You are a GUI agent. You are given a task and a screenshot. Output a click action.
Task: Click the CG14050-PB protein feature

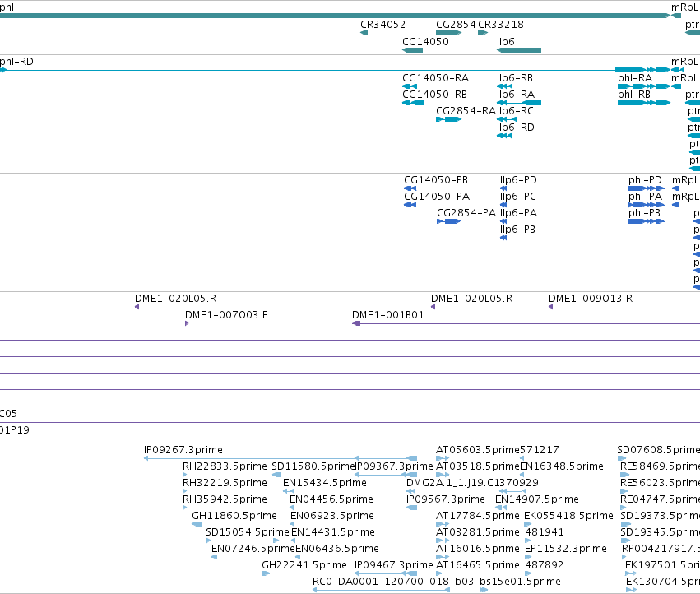[410, 188]
